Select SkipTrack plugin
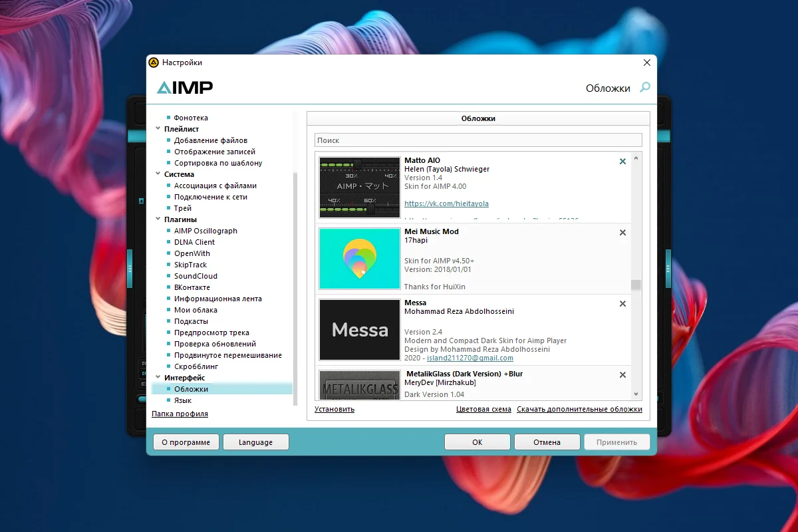Image resolution: width=798 pixels, height=532 pixels. click(191, 265)
